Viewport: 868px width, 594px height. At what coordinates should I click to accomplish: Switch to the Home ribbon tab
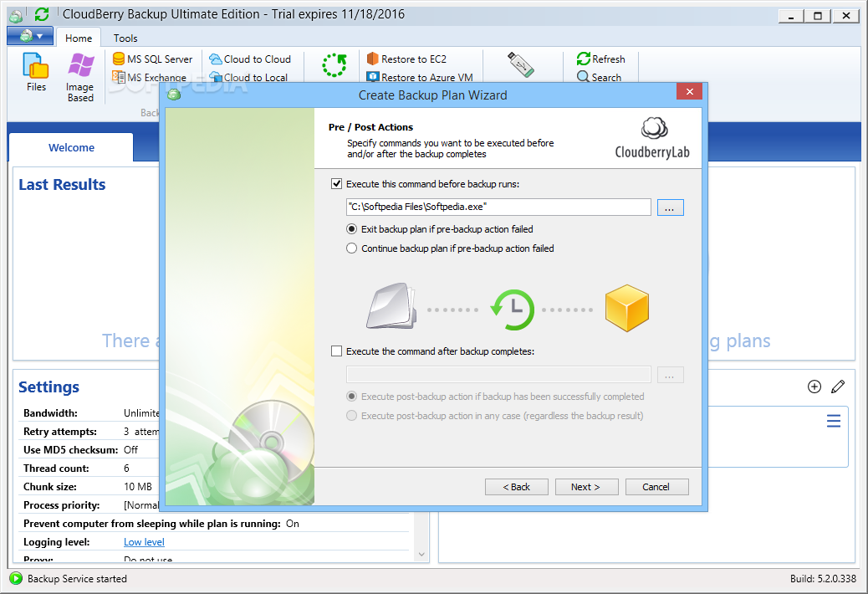click(79, 38)
